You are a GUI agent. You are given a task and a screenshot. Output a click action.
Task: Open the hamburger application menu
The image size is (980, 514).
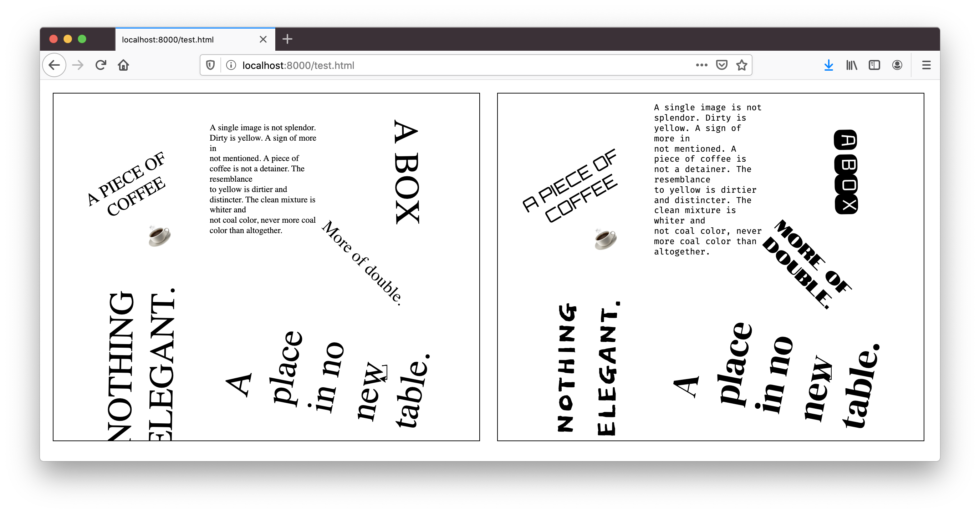point(927,65)
